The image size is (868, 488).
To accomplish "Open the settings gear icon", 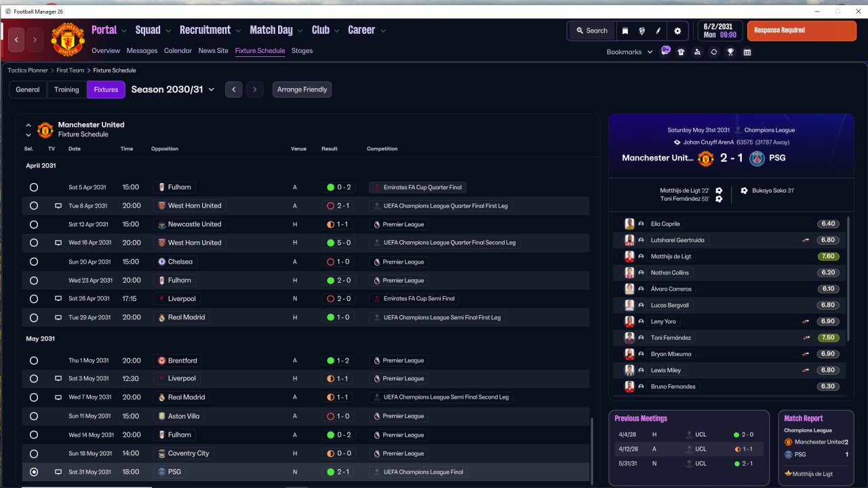I will click(x=677, y=30).
